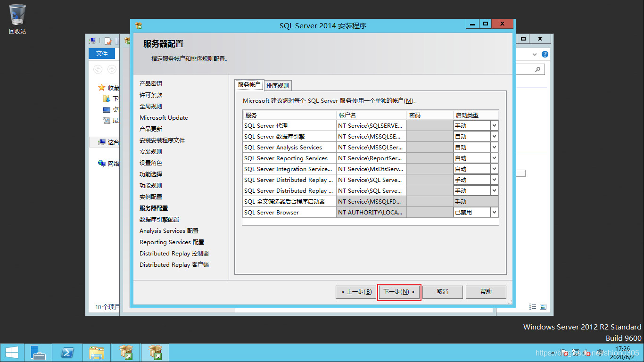Launch PowerShell from the taskbar

click(x=67, y=353)
